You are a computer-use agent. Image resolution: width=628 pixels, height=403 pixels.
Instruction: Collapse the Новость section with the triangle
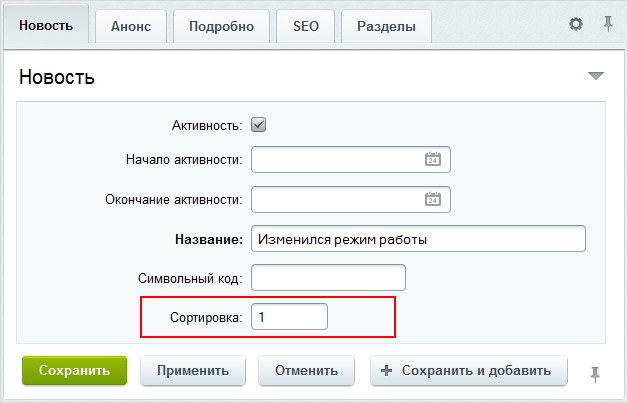click(596, 76)
